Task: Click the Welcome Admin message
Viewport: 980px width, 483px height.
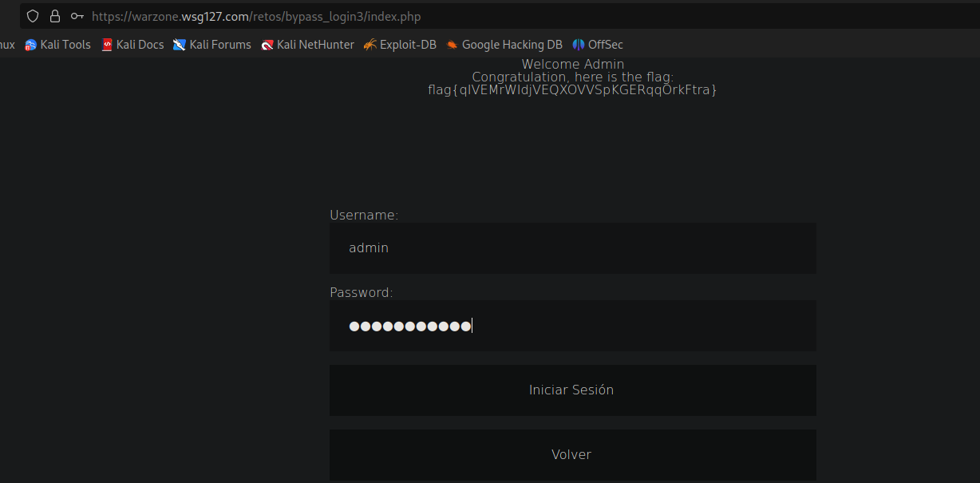Action: coord(572,64)
